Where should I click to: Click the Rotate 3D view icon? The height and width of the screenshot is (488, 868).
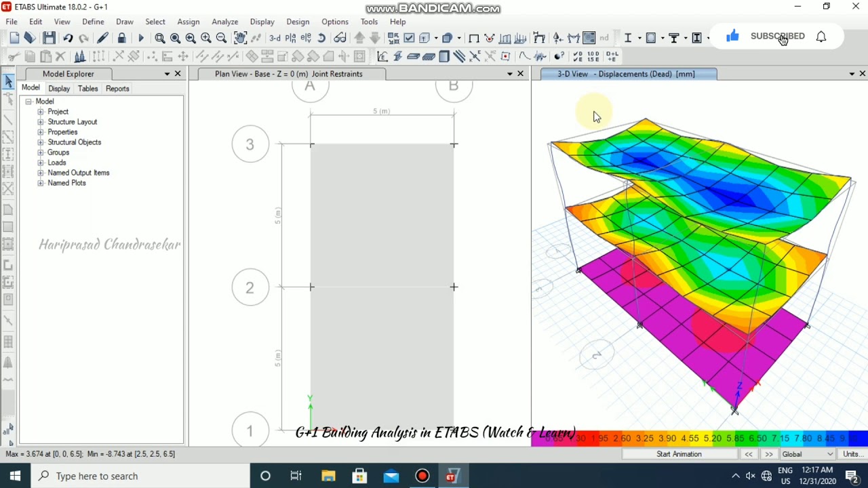pyautogui.click(x=321, y=39)
